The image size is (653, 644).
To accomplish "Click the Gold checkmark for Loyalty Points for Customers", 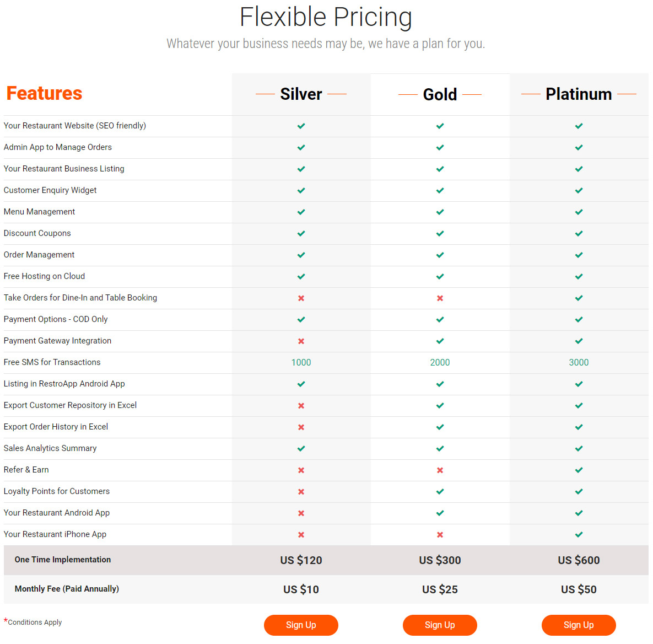I will coord(440,491).
